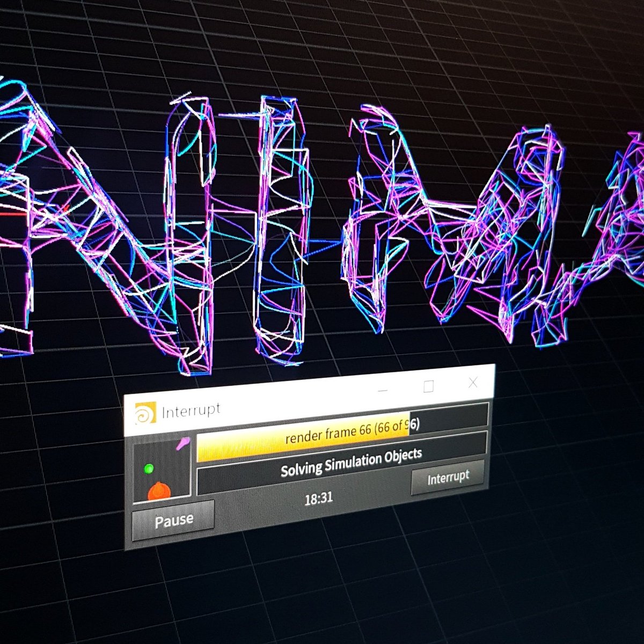Click the Houdini logo in the title bar

pos(144,413)
